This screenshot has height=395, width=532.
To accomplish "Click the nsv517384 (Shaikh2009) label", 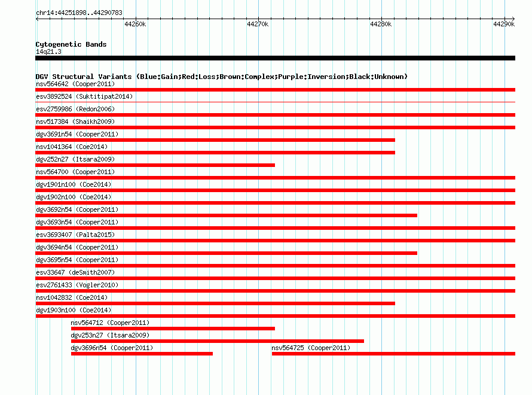I will (x=75, y=121).
